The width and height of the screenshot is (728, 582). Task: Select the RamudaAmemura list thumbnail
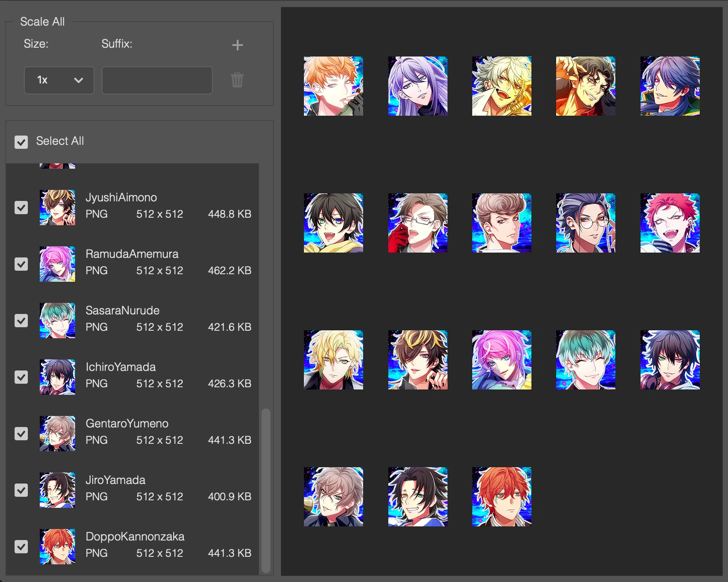click(57, 264)
